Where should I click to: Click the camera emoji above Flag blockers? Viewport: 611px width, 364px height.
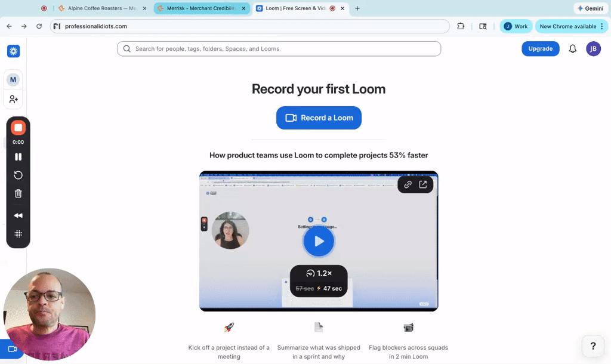tap(408, 328)
